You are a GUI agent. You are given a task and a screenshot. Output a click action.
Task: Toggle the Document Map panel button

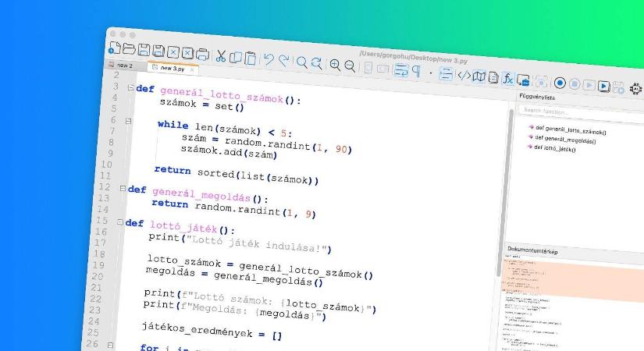point(479,76)
